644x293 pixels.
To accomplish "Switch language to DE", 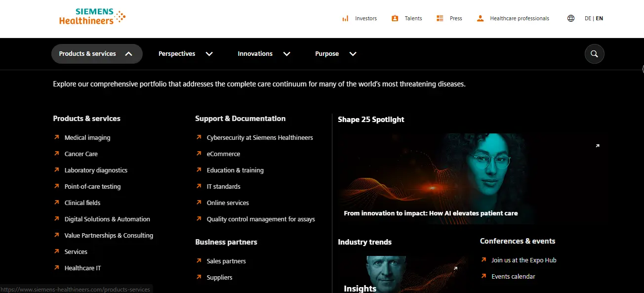I will point(588,18).
